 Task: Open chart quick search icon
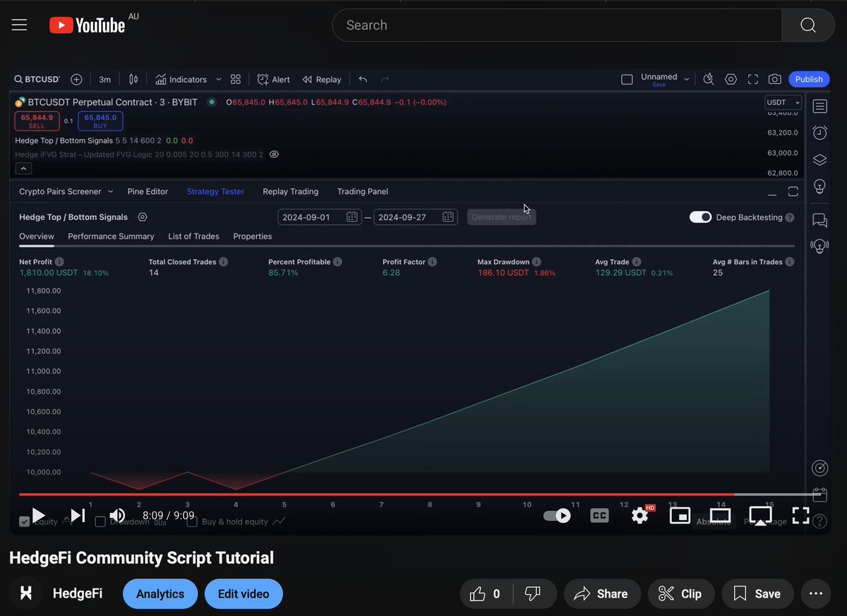[709, 80]
